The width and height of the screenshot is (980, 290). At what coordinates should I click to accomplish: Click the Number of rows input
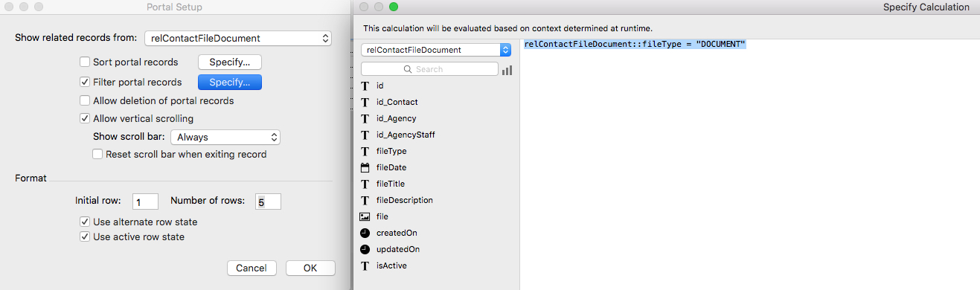pyautogui.click(x=268, y=202)
